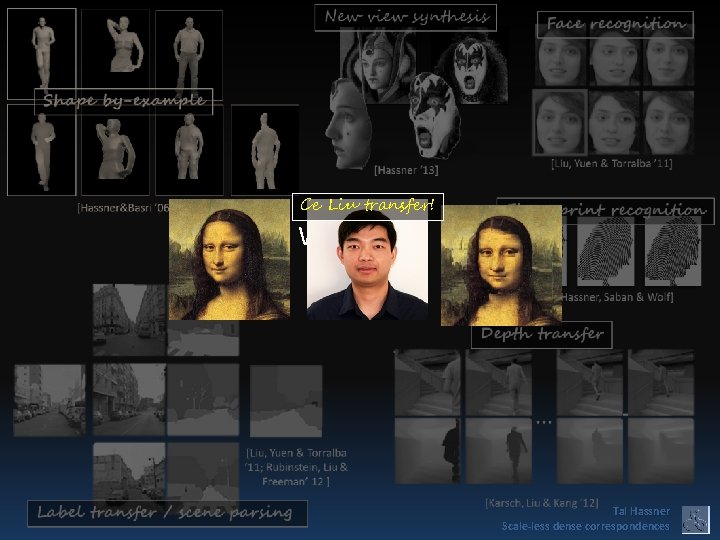Click the "[Hassner&Basri '06" citation
The image size is (720, 540).
tap(123, 208)
